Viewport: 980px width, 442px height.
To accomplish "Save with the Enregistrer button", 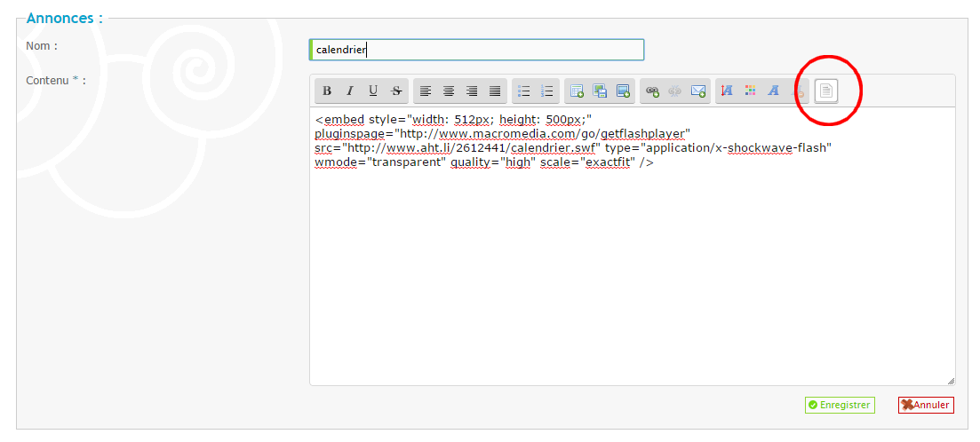I will click(840, 405).
